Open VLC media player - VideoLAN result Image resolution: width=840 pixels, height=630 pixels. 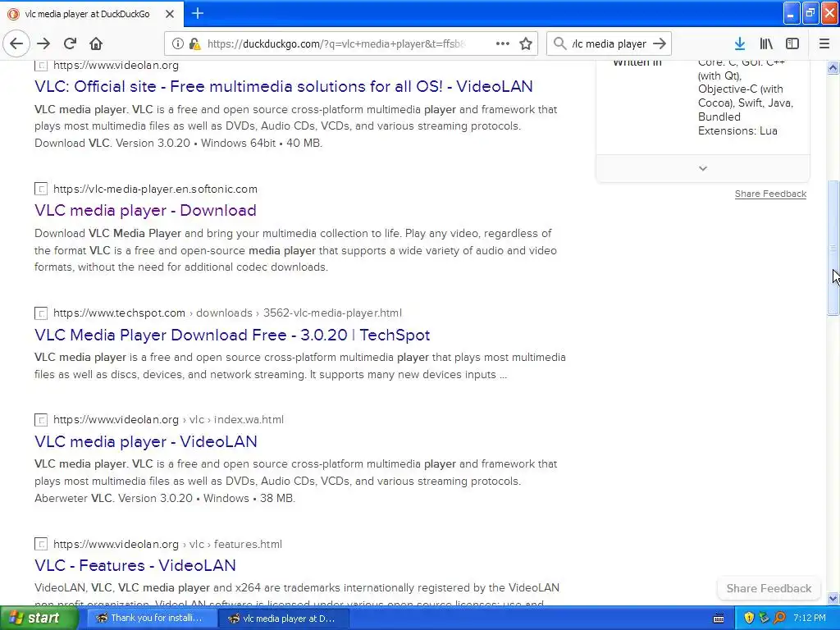pos(146,441)
